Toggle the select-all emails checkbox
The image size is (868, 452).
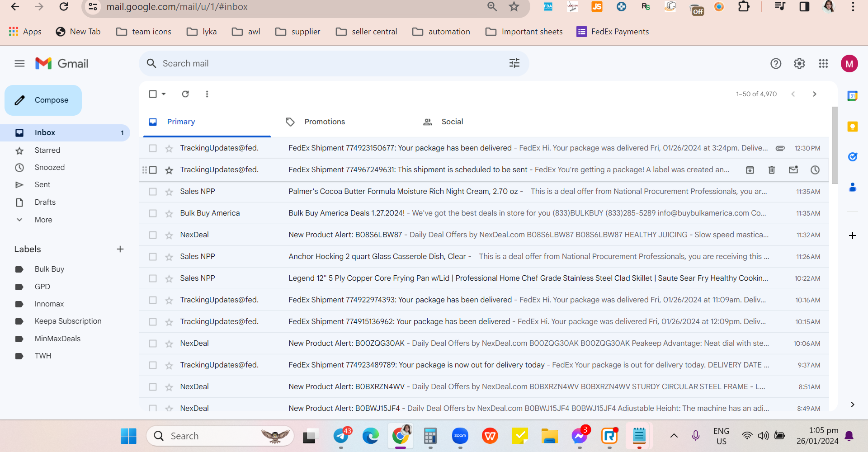tap(153, 94)
